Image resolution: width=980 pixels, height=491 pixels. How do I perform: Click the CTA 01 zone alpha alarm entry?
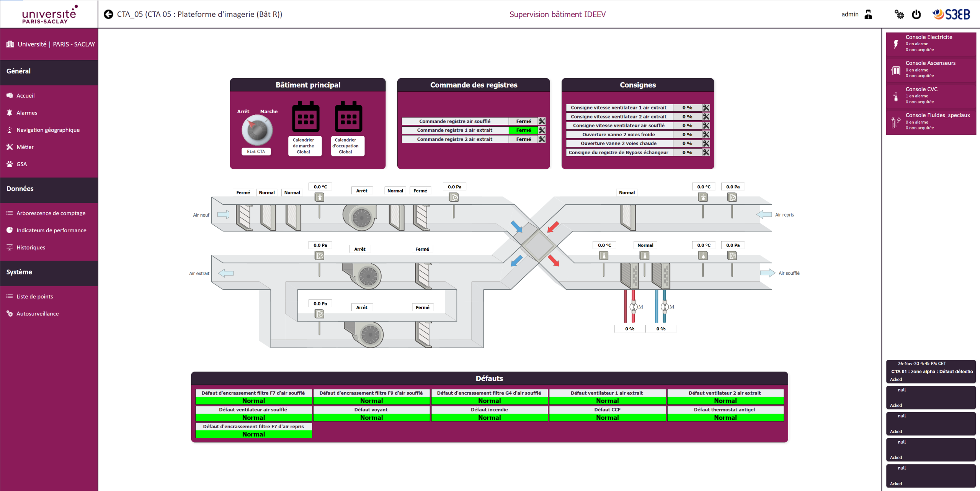(931, 372)
